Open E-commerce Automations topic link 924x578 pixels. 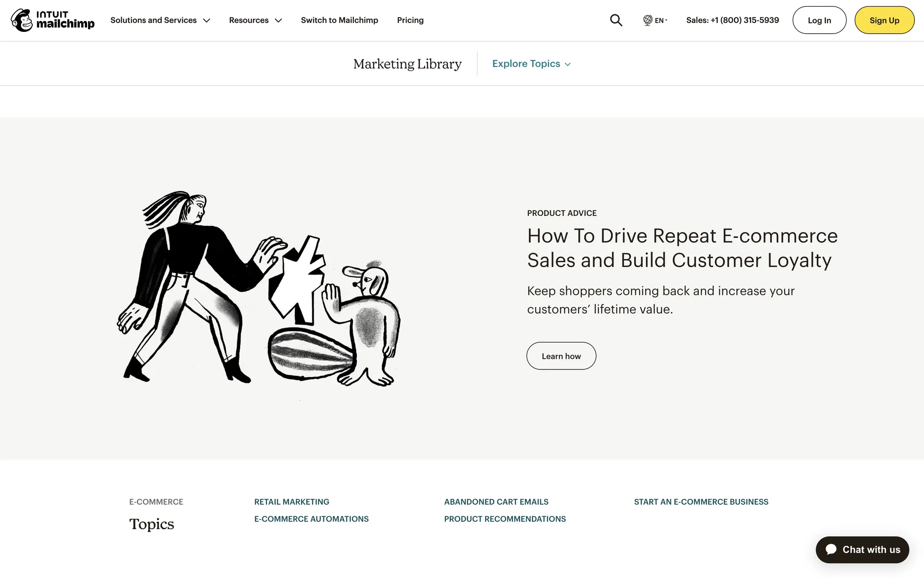(311, 519)
